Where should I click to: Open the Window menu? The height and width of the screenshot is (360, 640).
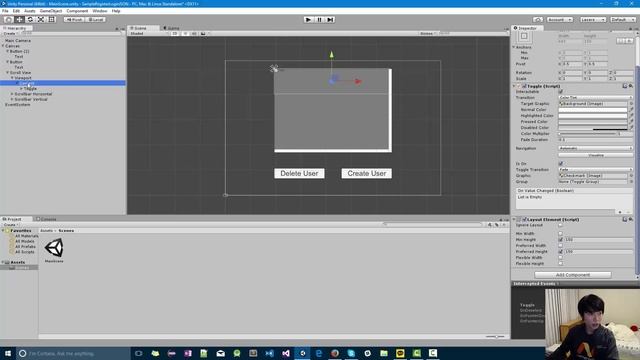click(x=100, y=11)
